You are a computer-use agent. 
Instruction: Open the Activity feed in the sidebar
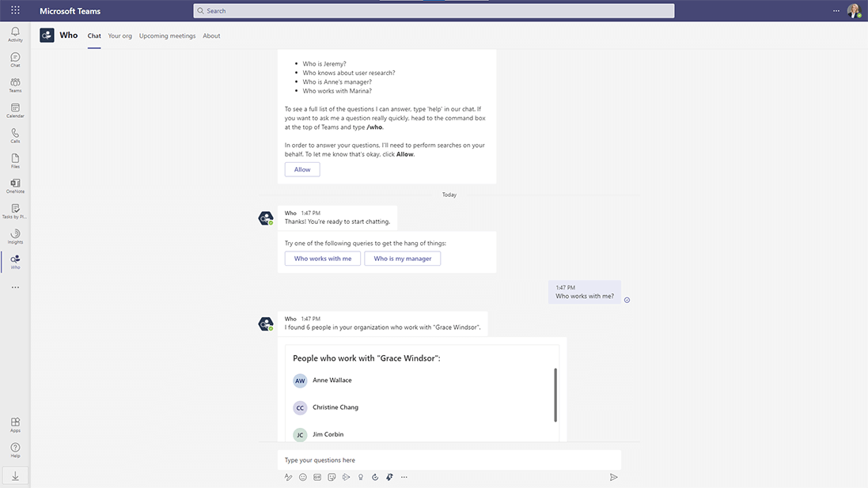coord(14,33)
